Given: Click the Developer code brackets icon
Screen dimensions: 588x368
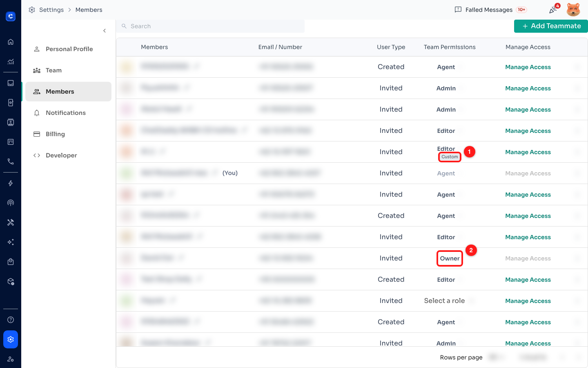Looking at the screenshot, I should [37, 155].
